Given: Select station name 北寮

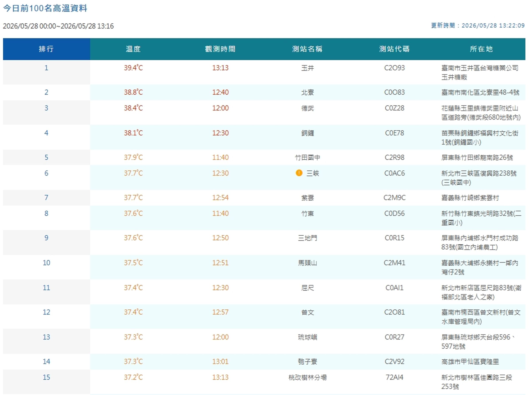Looking at the screenshot, I should (x=307, y=92).
